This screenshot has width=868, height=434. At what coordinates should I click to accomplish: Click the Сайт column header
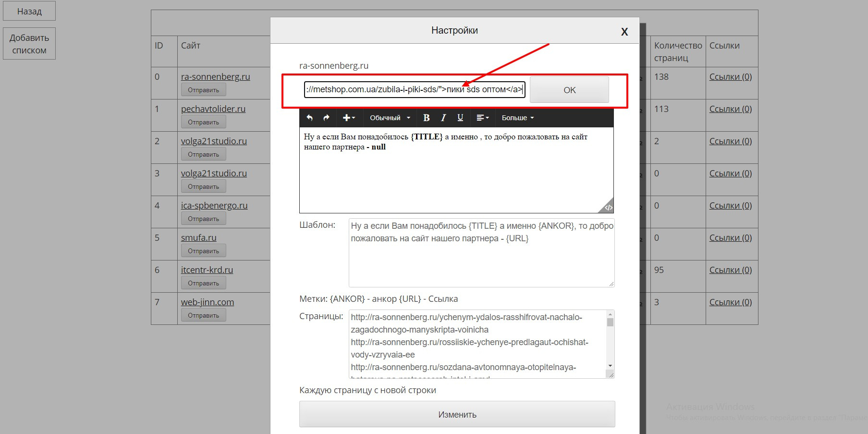click(x=191, y=45)
